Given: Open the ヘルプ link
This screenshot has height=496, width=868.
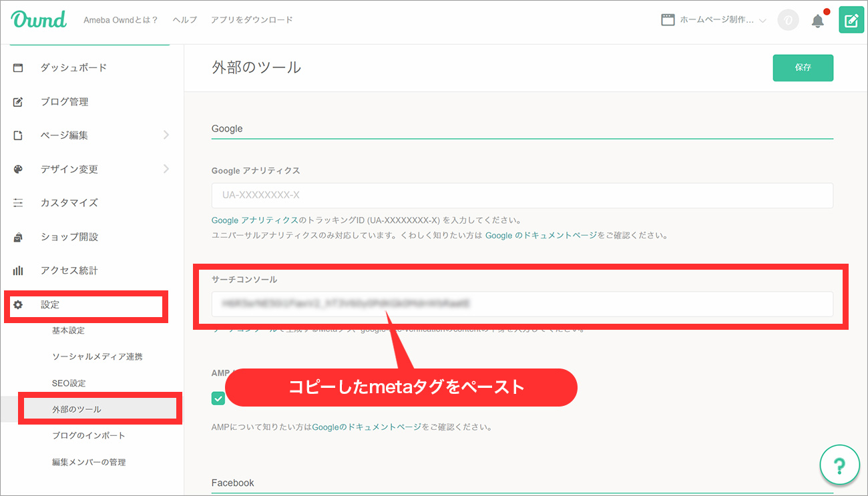Looking at the screenshot, I should [184, 20].
